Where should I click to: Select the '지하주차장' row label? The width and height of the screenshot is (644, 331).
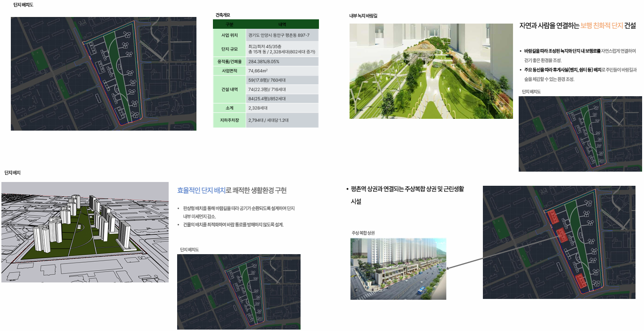coord(229,120)
